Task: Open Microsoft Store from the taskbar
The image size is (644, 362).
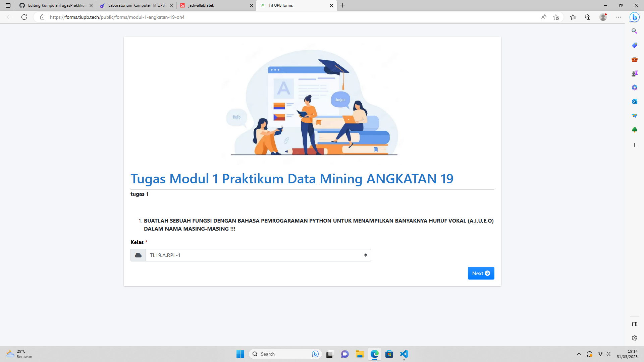Action: (x=390, y=354)
